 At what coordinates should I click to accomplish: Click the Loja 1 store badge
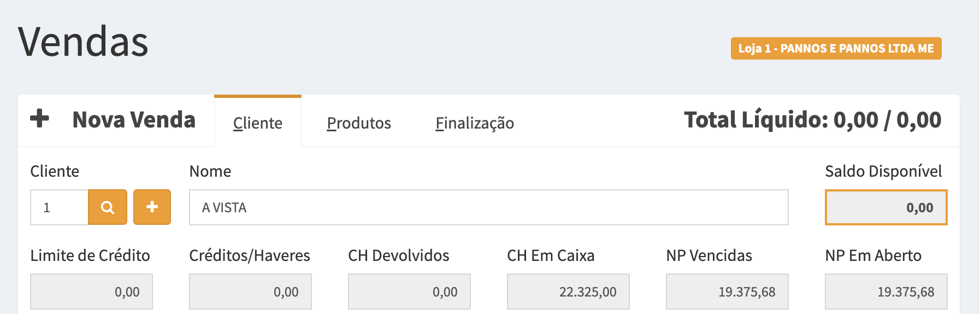point(836,49)
